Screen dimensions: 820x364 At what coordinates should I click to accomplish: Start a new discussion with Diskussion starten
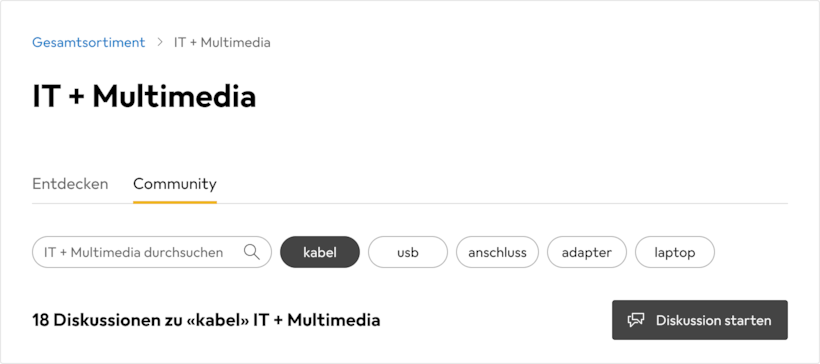(700, 320)
